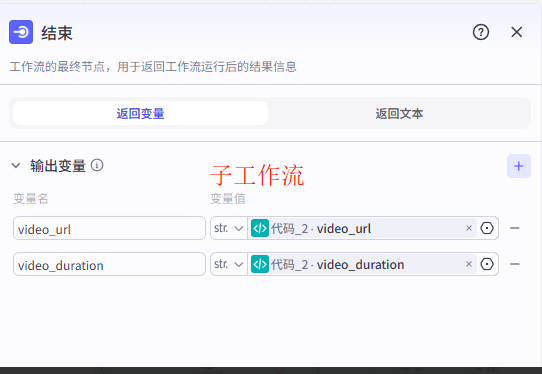Open variable selector hexagon for video_url row
The height and width of the screenshot is (374, 542).
pos(487,228)
